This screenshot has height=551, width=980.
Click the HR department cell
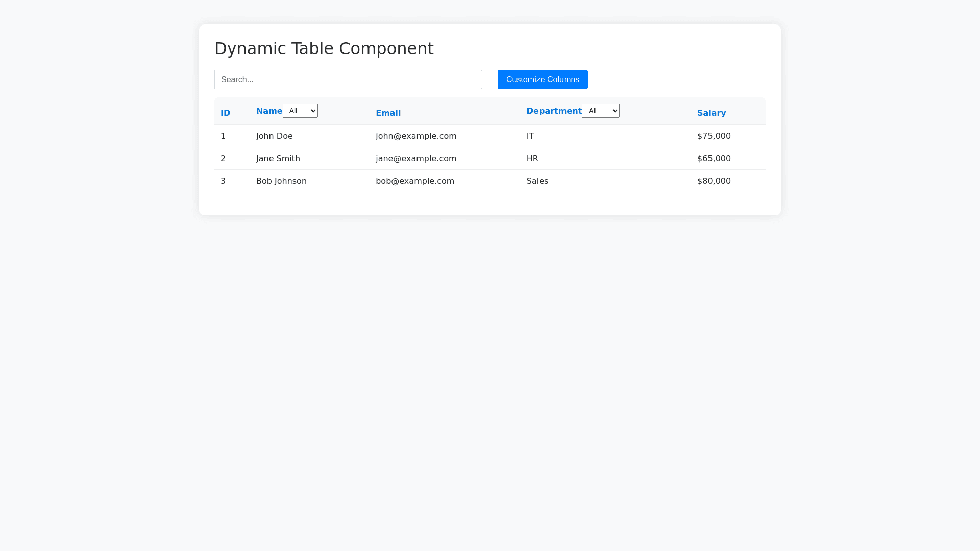[532, 159]
